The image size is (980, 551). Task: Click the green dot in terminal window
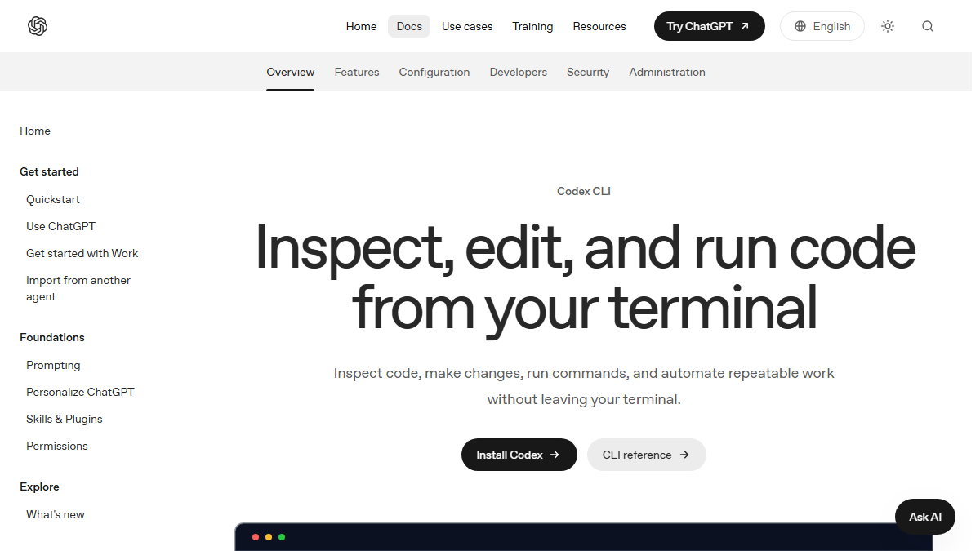tap(282, 537)
